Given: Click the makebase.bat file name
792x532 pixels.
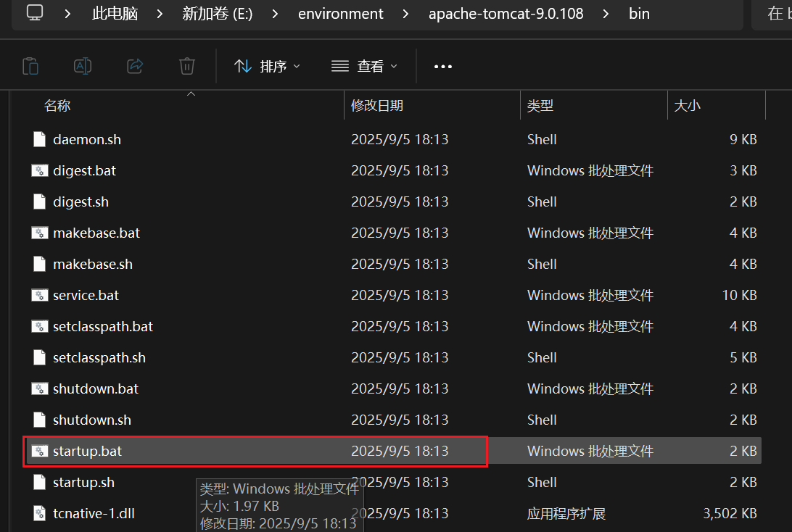Looking at the screenshot, I should click(96, 233).
